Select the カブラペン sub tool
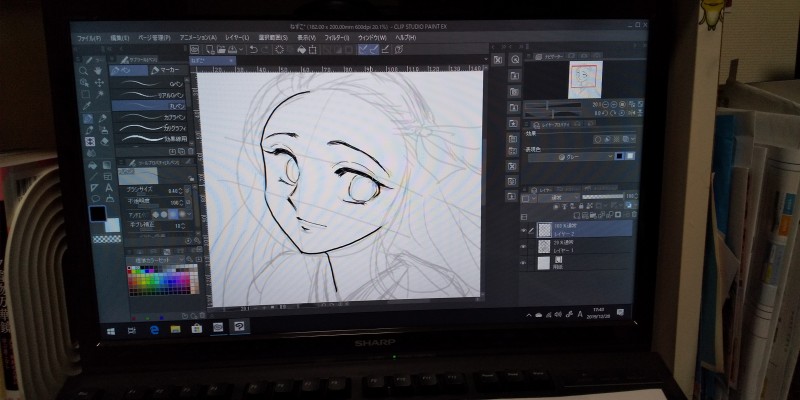Image resolution: width=800 pixels, height=400 pixels. tap(149, 117)
